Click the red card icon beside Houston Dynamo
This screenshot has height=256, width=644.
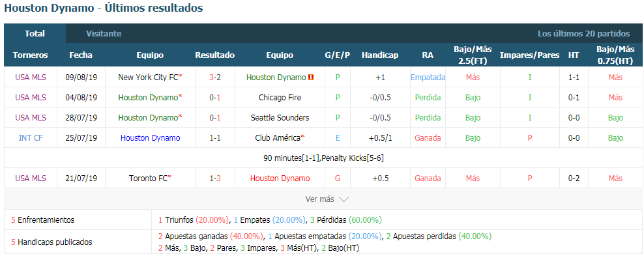coord(311,77)
